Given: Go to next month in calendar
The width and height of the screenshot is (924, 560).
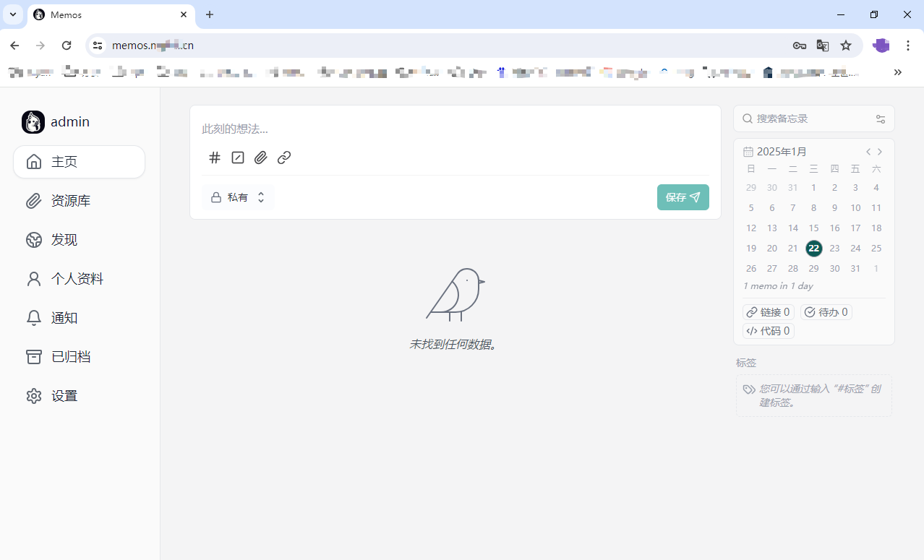Looking at the screenshot, I should [x=880, y=152].
